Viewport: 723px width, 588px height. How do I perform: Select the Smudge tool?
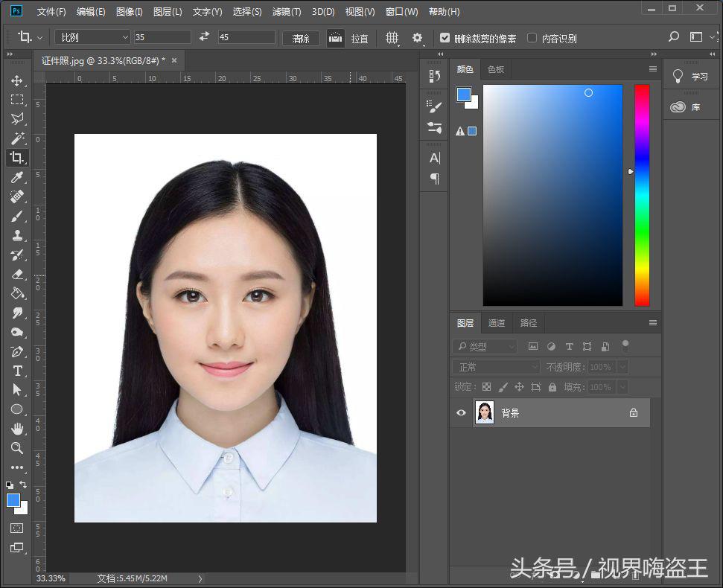tap(17, 313)
